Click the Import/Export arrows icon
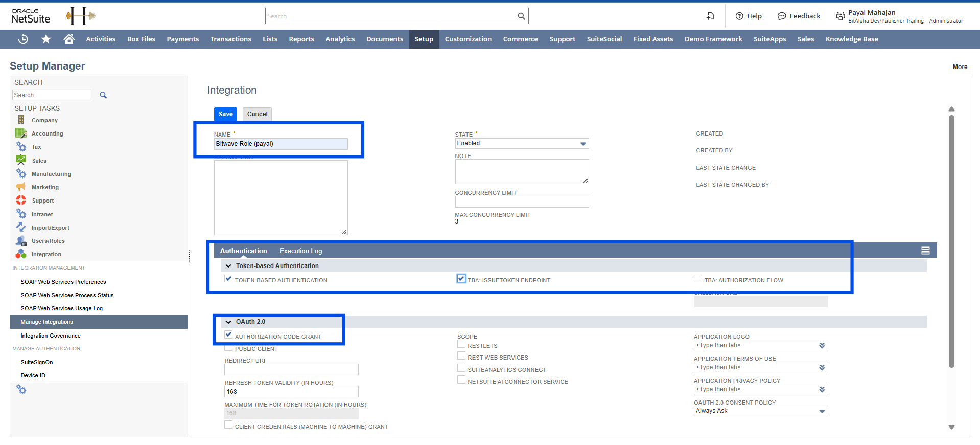 (x=21, y=227)
